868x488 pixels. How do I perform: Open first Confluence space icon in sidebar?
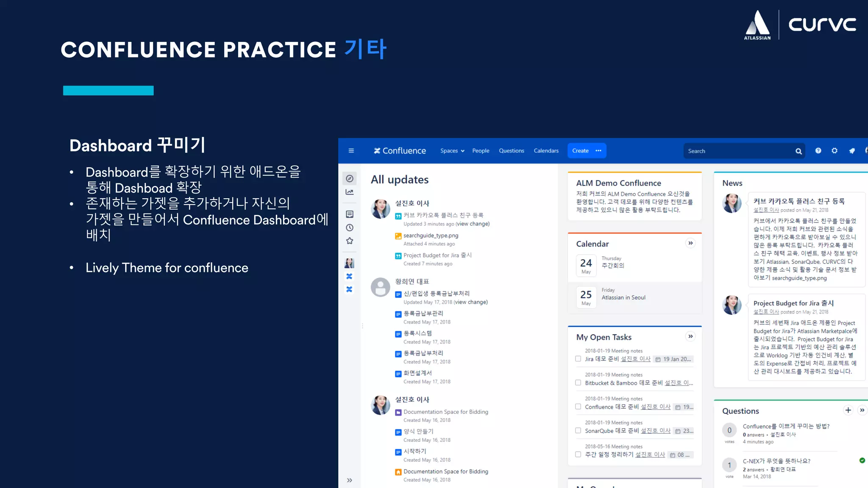click(x=349, y=276)
